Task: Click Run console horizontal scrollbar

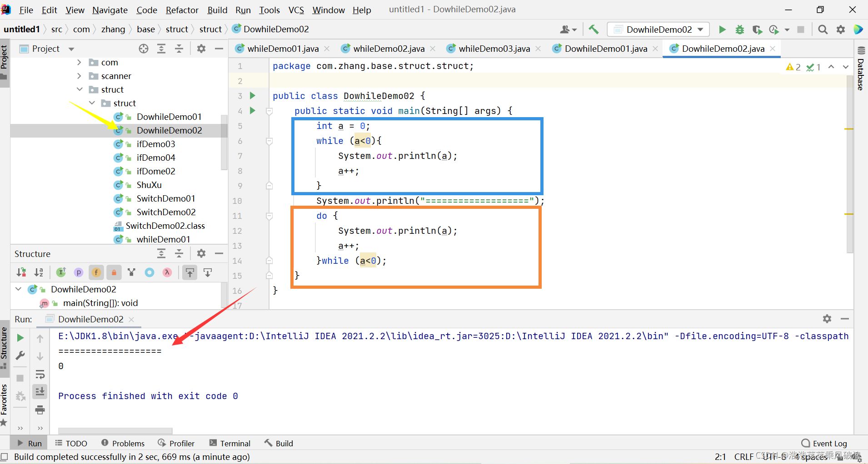Action: [x=115, y=430]
